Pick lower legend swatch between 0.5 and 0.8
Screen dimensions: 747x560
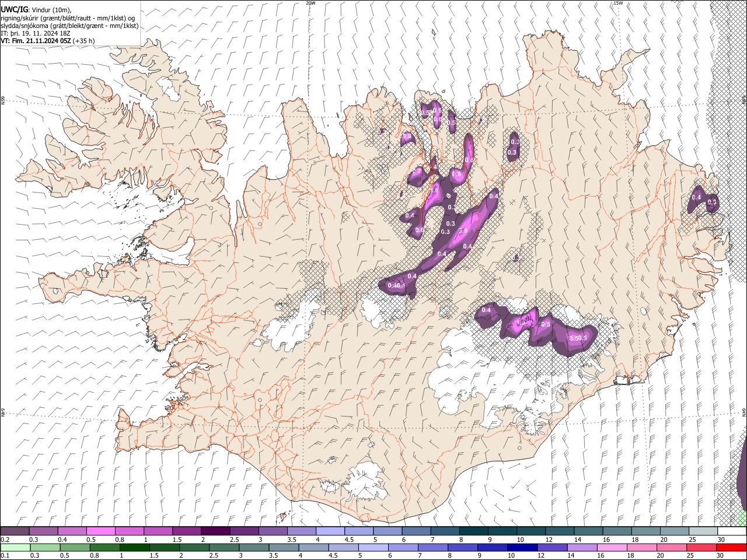(75, 547)
